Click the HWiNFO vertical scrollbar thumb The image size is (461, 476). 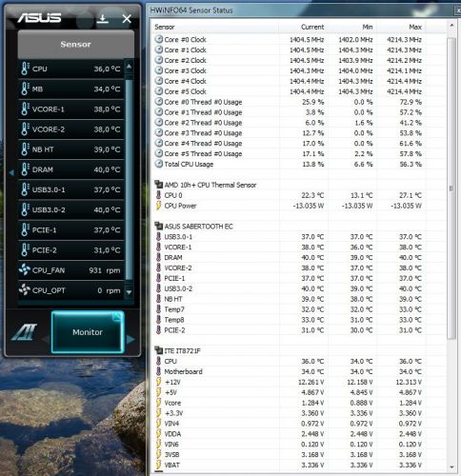(x=451, y=188)
